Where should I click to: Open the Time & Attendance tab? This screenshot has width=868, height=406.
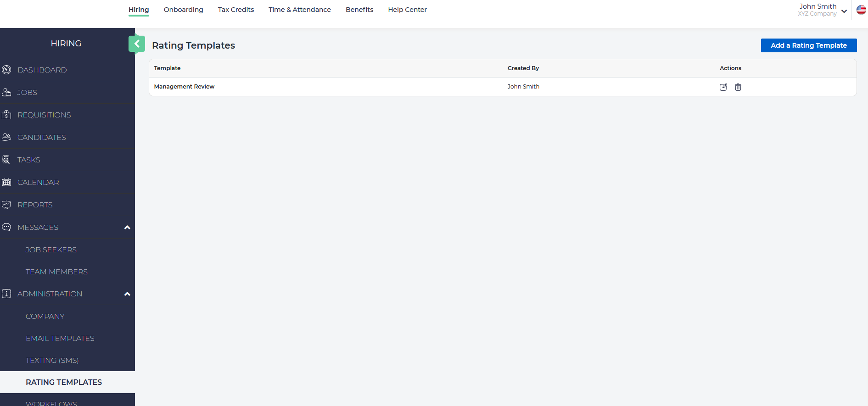point(299,10)
